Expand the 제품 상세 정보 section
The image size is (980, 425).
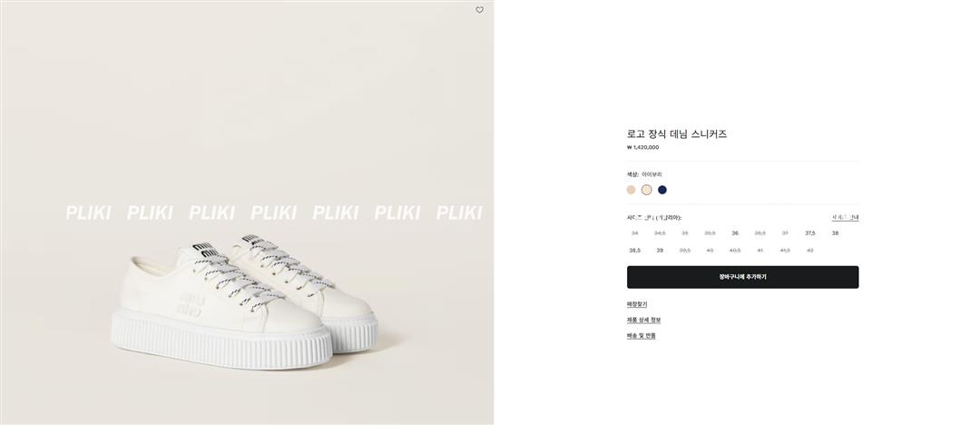[643, 320]
